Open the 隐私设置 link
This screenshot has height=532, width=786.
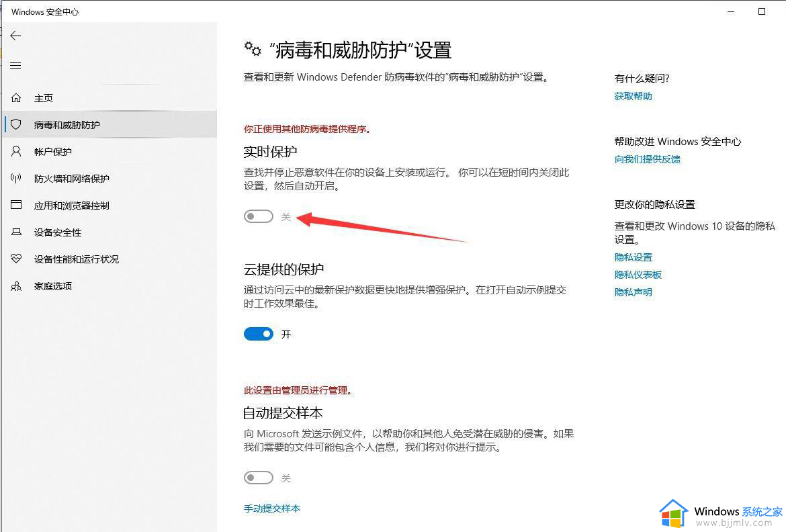634,257
